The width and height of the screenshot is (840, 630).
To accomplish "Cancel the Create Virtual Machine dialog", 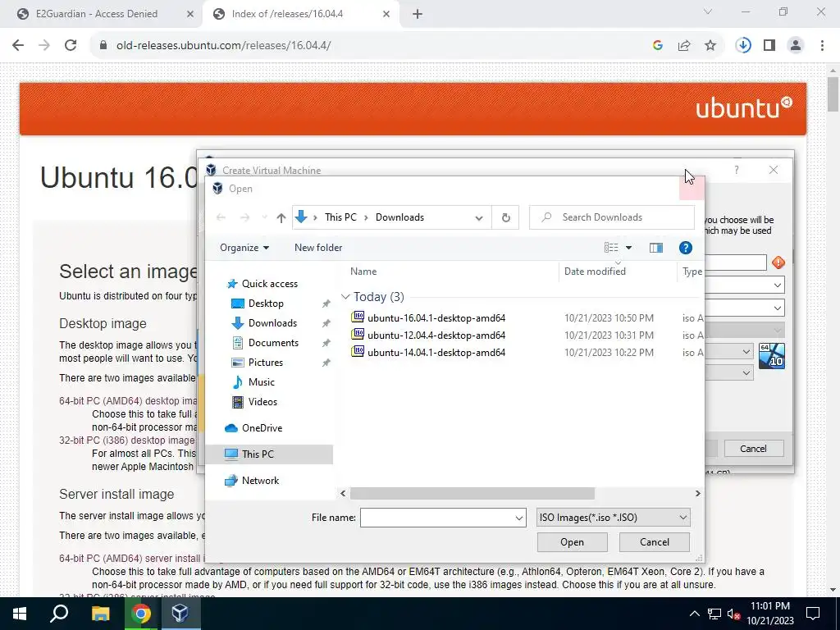I will [x=753, y=449].
